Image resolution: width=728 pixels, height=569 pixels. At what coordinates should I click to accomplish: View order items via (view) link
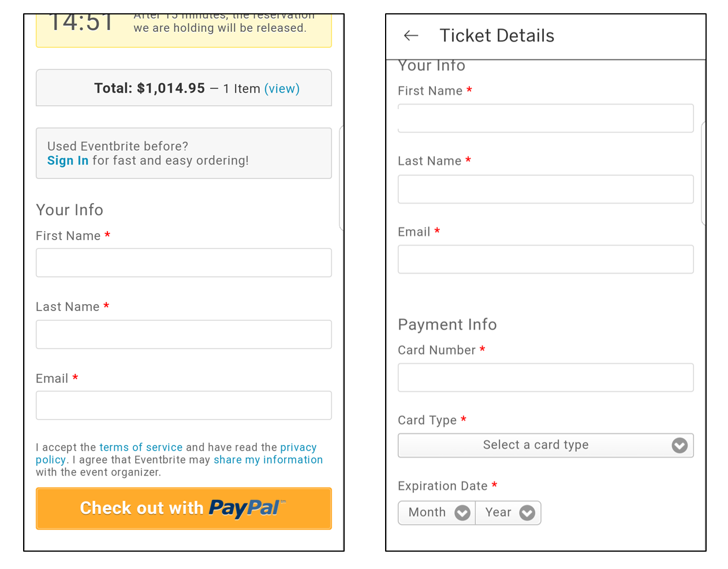coord(282,88)
